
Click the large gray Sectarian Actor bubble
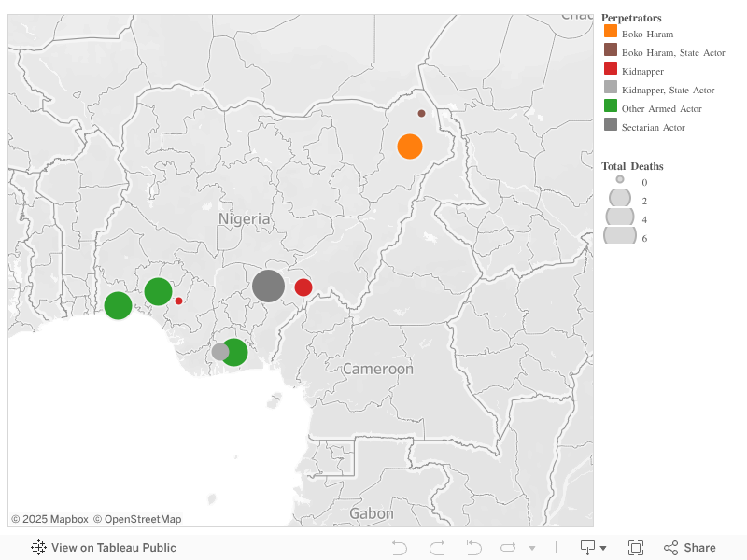268,286
